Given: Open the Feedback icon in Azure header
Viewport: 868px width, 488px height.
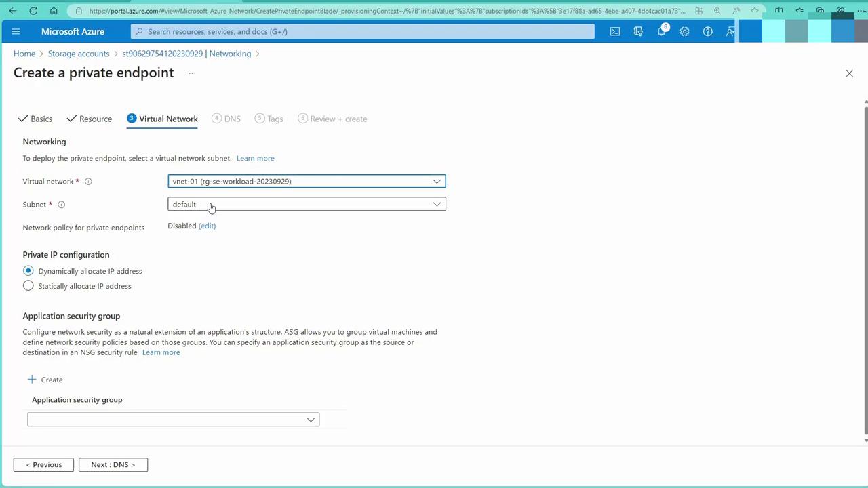Looking at the screenshot, I should [x=730, y=31].
